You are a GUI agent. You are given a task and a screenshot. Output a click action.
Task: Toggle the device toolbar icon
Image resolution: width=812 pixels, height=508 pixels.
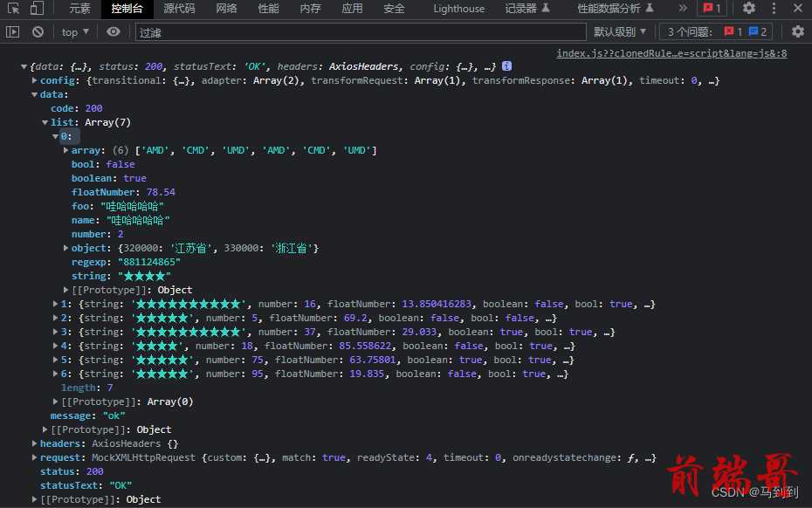(37, 8)
